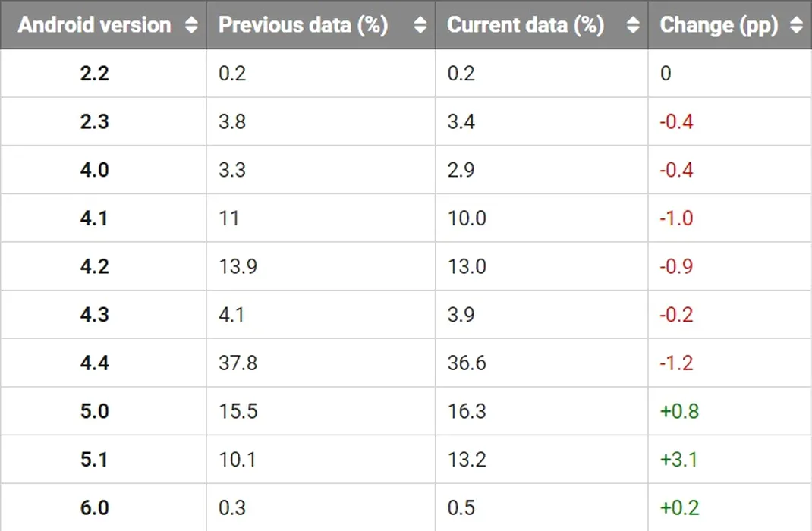This screenshot has width=812, height=531.
Task: Sort by Android version column icon
Action: click(191, 25)
